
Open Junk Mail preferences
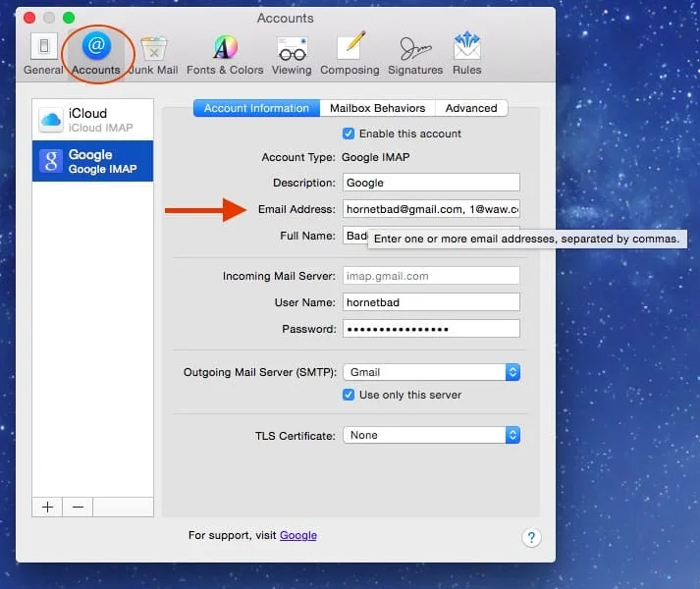(x=153, y=53)
